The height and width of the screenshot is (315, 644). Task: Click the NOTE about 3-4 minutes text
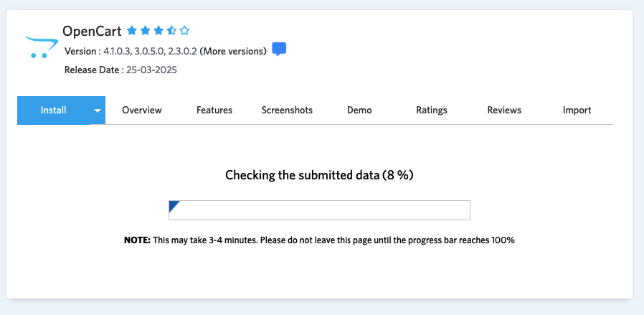pos(319,240)
